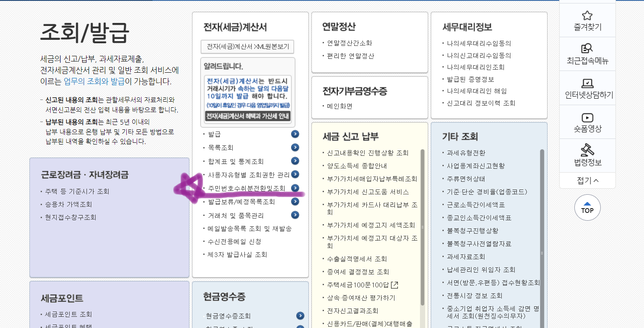Open 나의세무대리수임동의 link
The width and height of the screenshot is (644, 328).
[x=479, y=43]
